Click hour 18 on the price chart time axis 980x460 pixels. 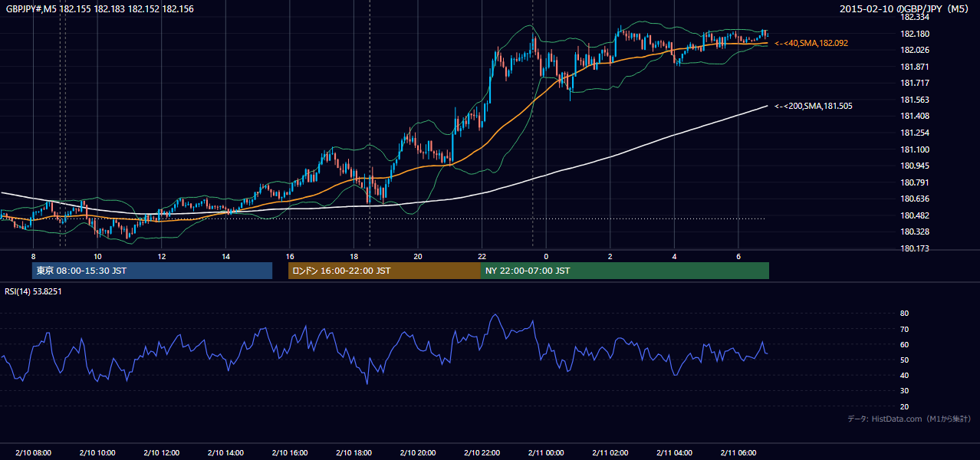[354, 255]
